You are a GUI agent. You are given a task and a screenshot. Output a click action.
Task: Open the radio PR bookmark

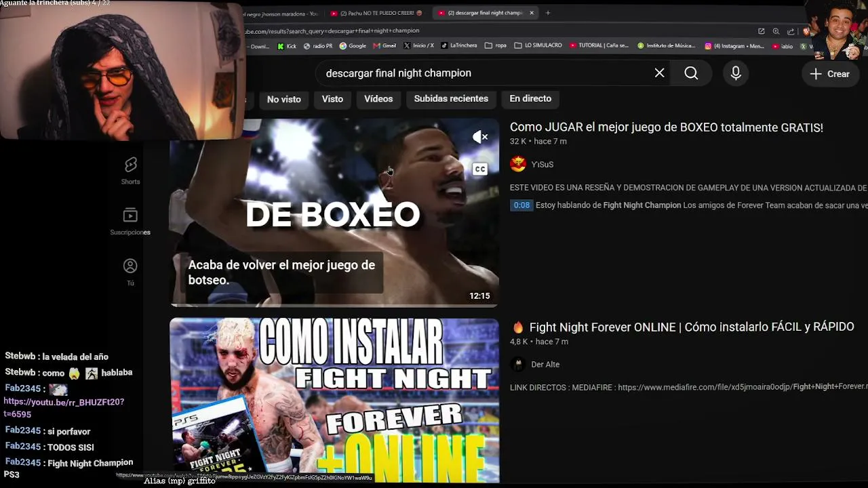click(318, 46)
